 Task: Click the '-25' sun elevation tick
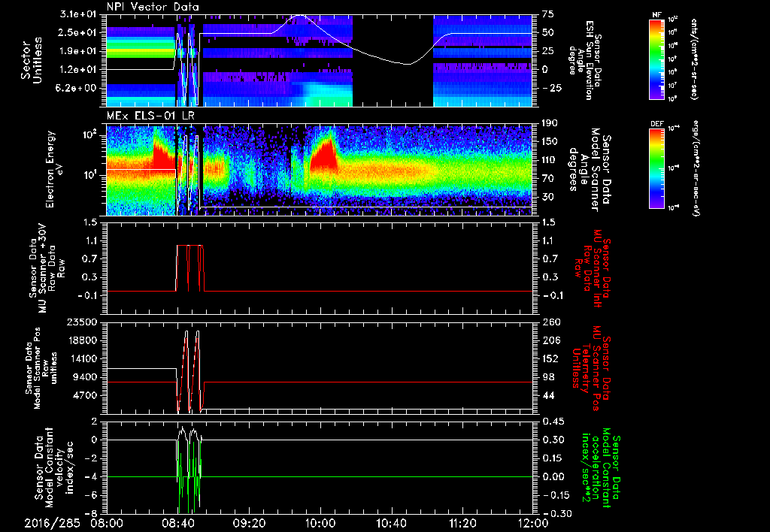[551, 88]
